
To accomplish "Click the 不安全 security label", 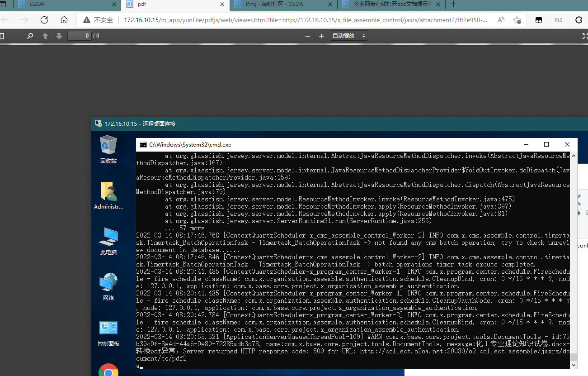I will (x=103, y=20).
